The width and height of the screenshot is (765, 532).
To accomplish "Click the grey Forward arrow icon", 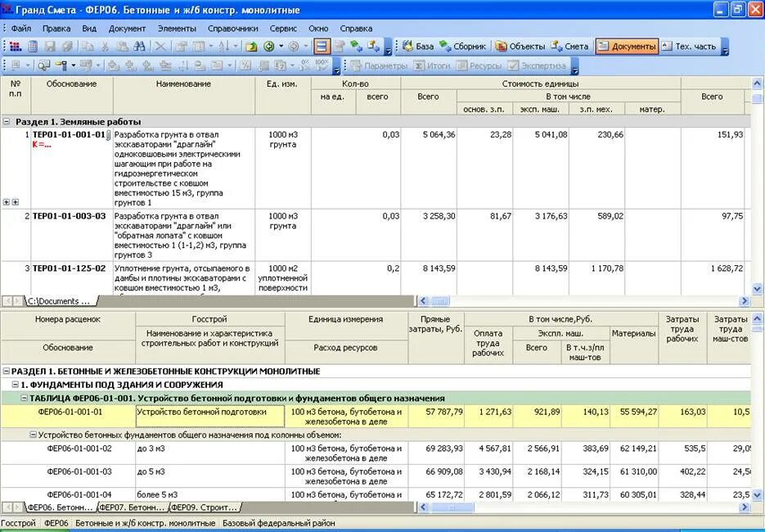I will [x=293, y=47].
